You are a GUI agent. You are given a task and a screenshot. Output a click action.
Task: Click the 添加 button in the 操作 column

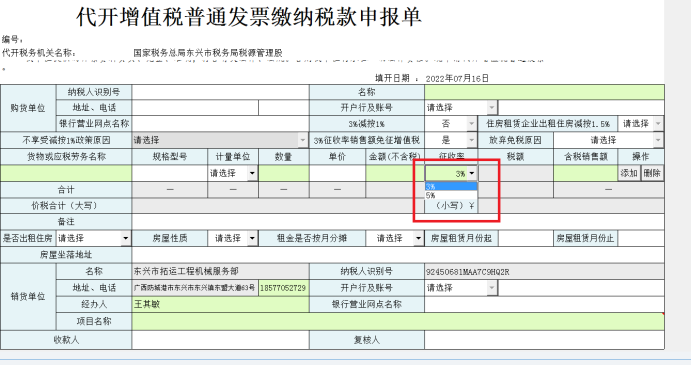point(629,173)
